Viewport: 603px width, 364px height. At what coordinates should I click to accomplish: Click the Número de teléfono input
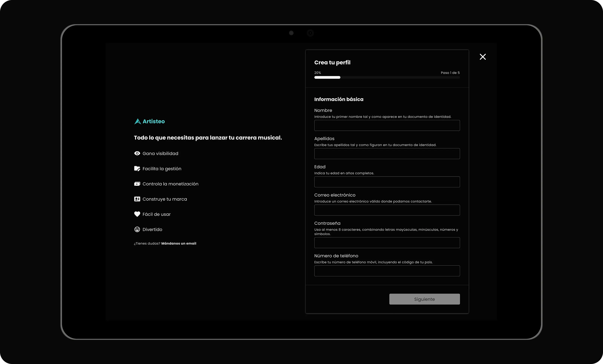coord(387,271)
